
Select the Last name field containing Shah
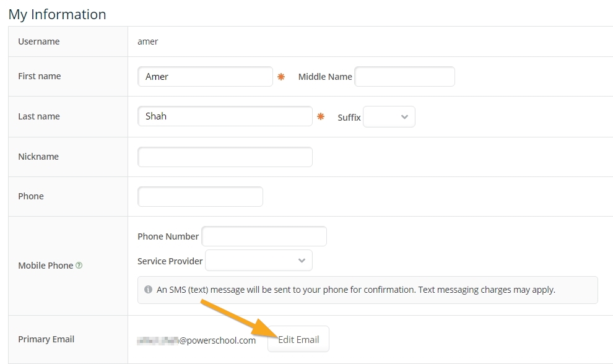point(224,116)
